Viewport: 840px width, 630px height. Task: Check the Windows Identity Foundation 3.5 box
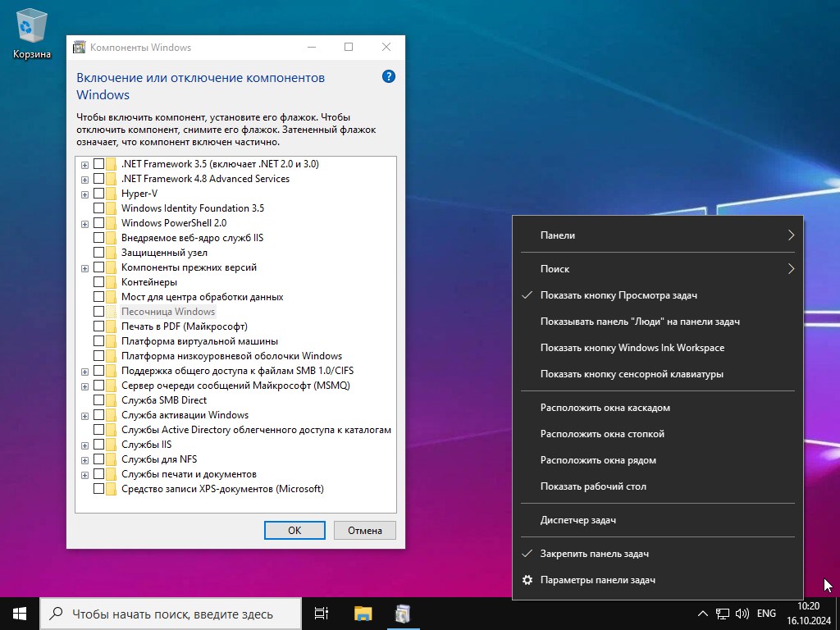click(99, 208)
